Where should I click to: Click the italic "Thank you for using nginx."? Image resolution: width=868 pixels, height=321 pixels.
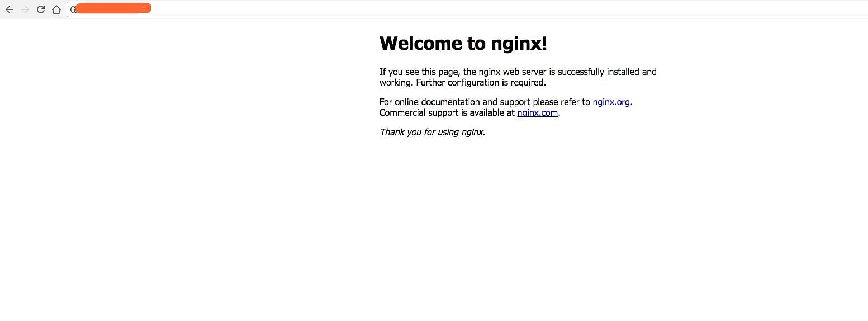tap(432, 133)
